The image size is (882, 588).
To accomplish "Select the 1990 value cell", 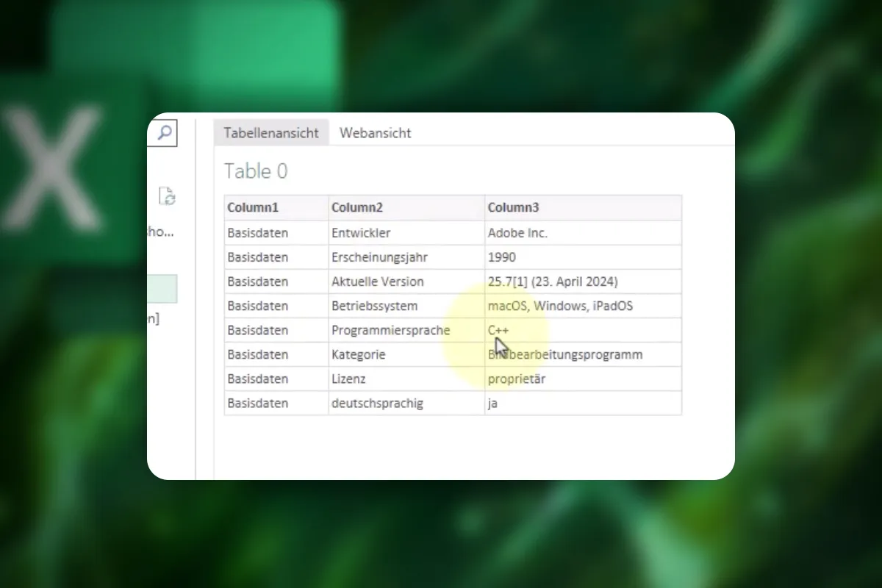I will point(583,257).
